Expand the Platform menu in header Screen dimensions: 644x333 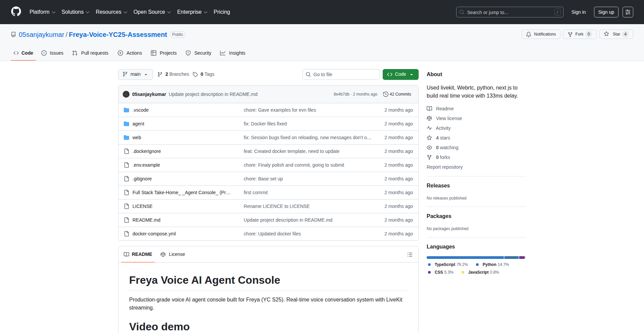(x=42, y=12)
